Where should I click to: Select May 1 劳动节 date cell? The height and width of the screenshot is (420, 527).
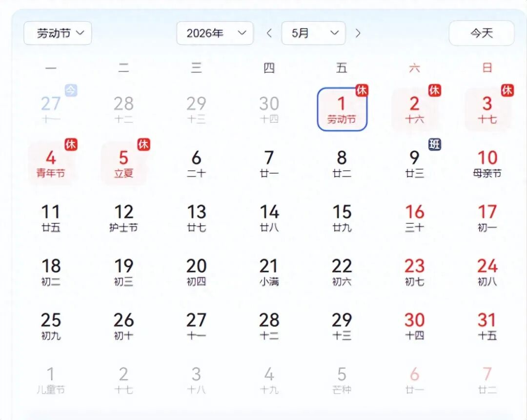[342, 109]
